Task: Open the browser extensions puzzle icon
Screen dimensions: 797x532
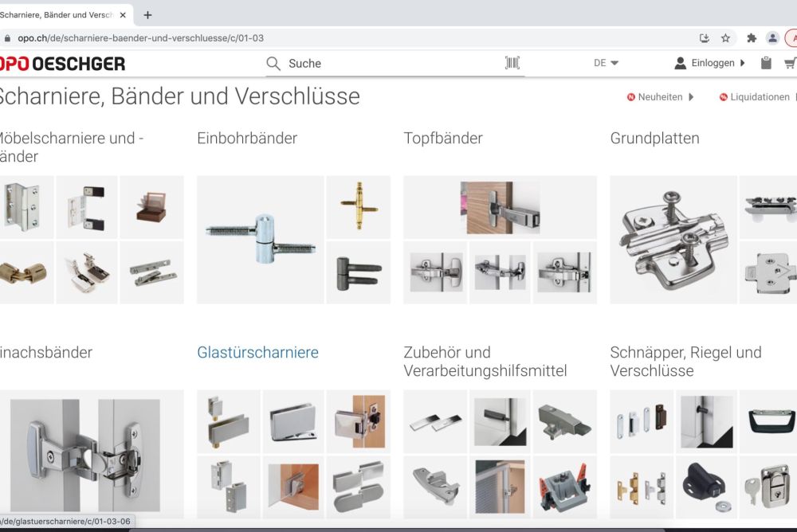Action: click(x=751, y=37)
